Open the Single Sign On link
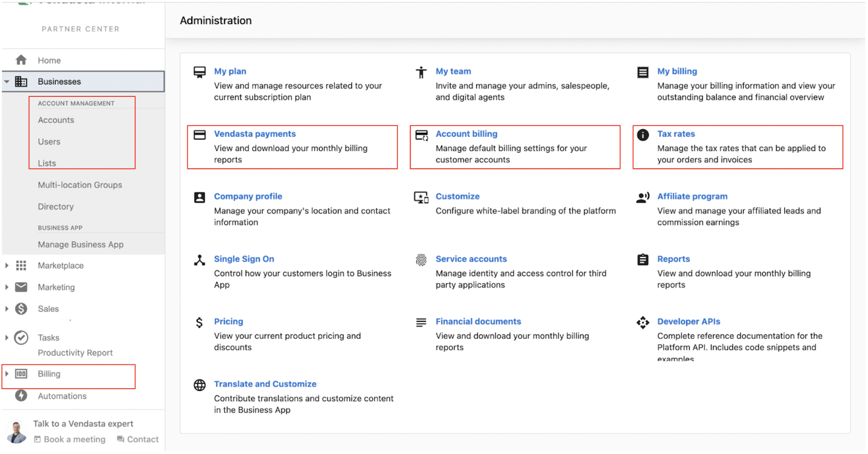Screen dimensions: 868x454 tap(244, 259)
